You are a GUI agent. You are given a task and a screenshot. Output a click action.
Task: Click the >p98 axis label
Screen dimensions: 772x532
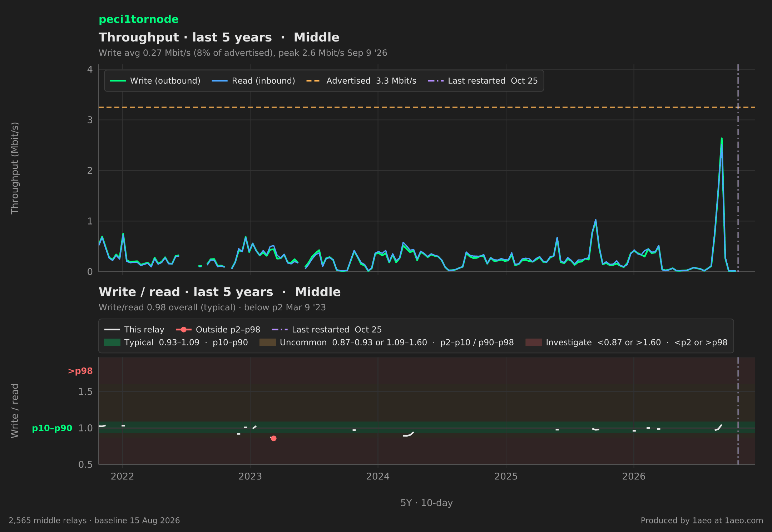[x=80, y=371]
